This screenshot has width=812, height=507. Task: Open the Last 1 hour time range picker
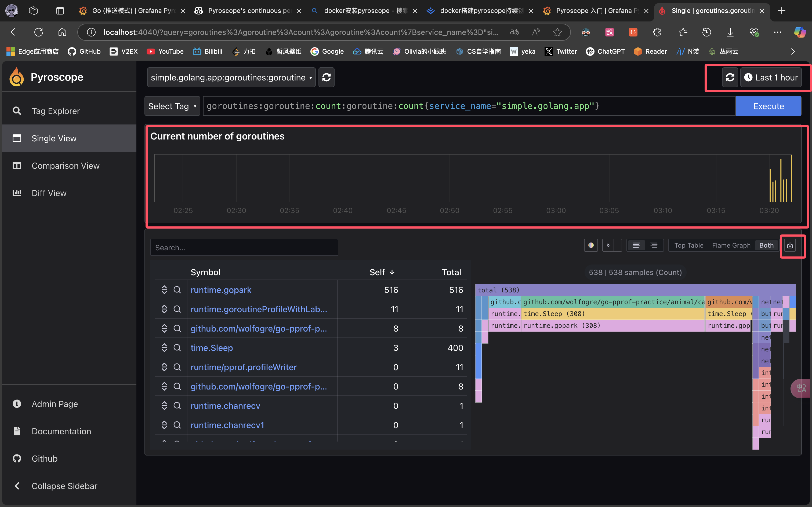pos(771,78)
